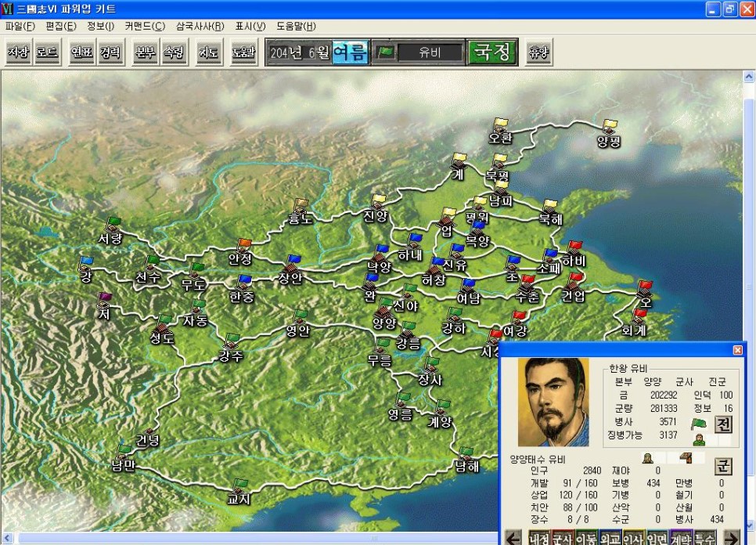Switch to the 군사 command tab
Viewport: 756px width, 545px height.
(x=563, y=538)
